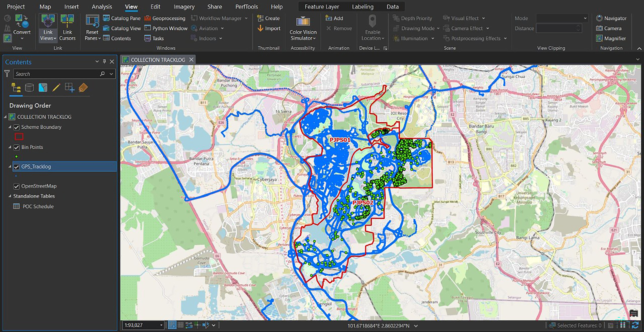Open the Color Vision Simulator

[303, 28]
